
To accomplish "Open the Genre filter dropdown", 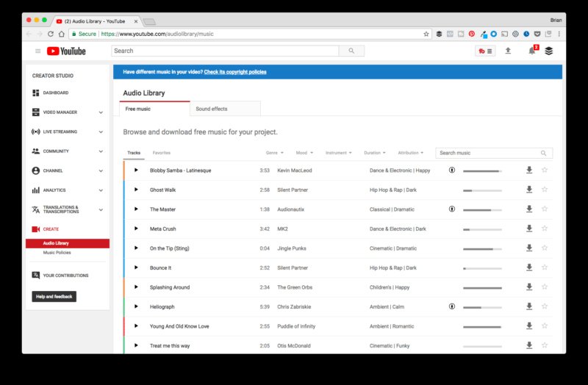I will click(274, 153).
